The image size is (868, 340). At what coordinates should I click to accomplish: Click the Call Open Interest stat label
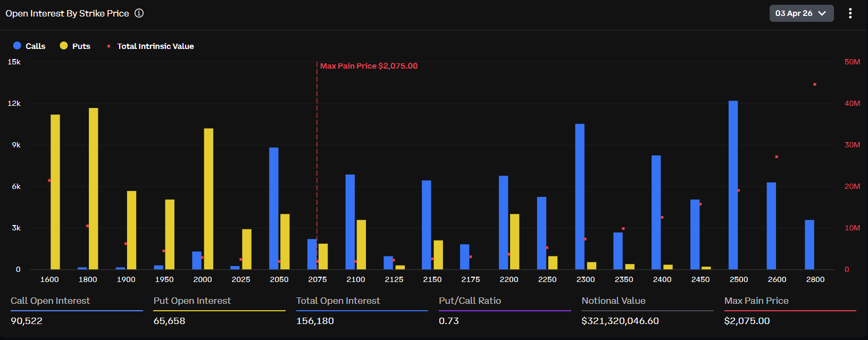point(51,301)
